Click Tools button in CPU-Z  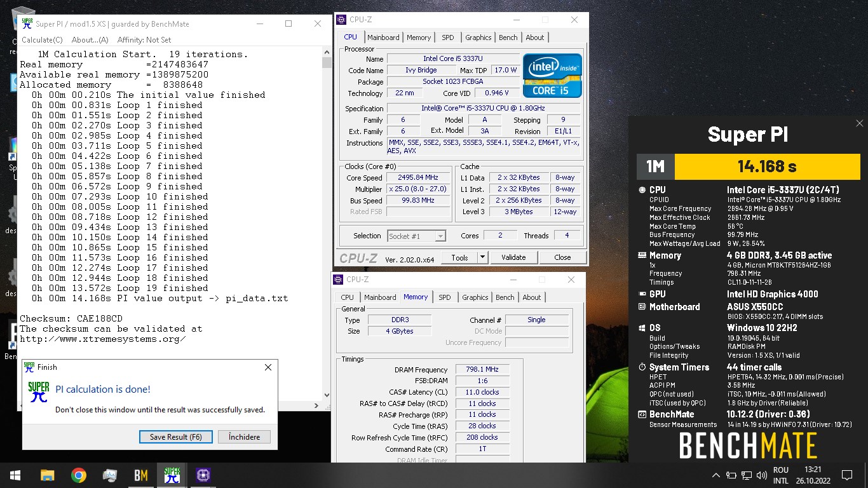(459, 257)
